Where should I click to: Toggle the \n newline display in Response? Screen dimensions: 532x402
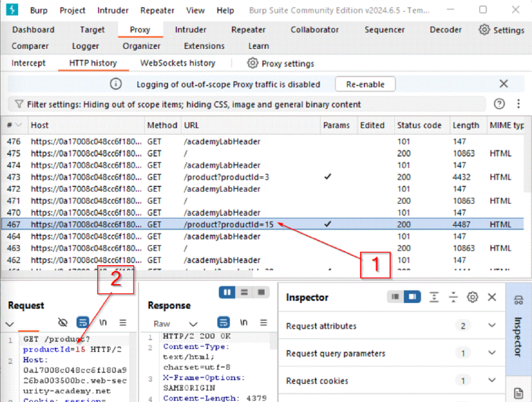point(243,322)
